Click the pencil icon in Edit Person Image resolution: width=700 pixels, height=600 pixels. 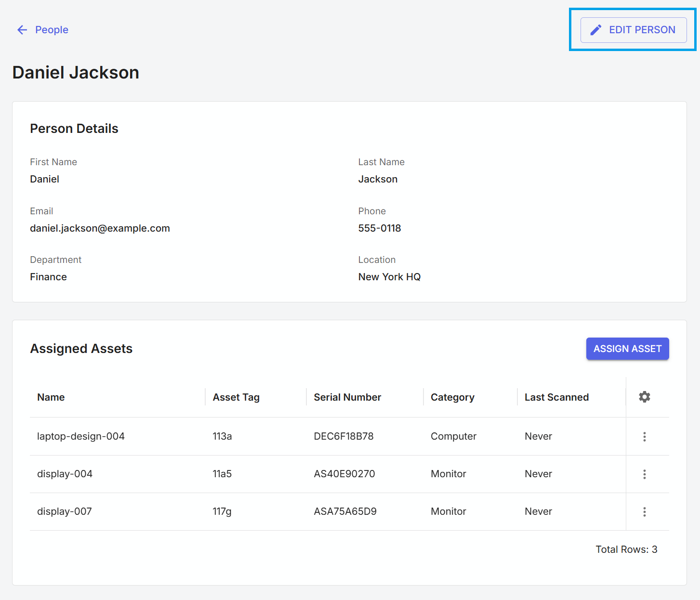pos(595,30)
